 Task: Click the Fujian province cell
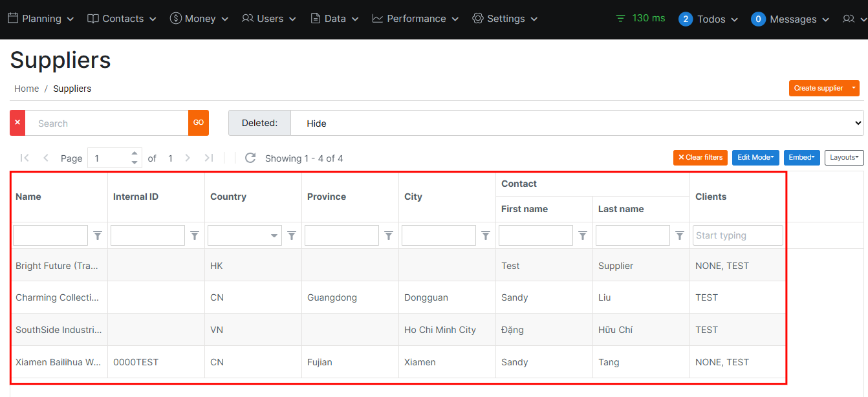point(350,362)
